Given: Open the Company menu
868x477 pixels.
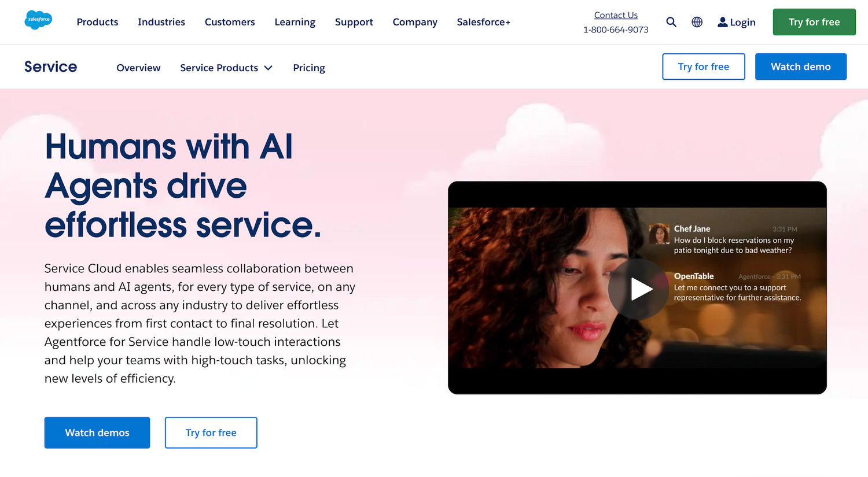Looking at the screenshot, I should point(415,22).
